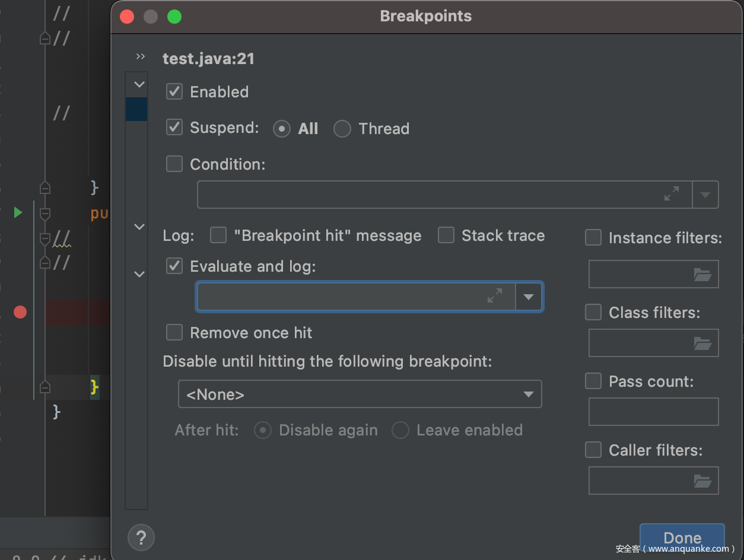Open the <None> breakpoint dropdown
This screenshot has height=560, width=744.
360,394
